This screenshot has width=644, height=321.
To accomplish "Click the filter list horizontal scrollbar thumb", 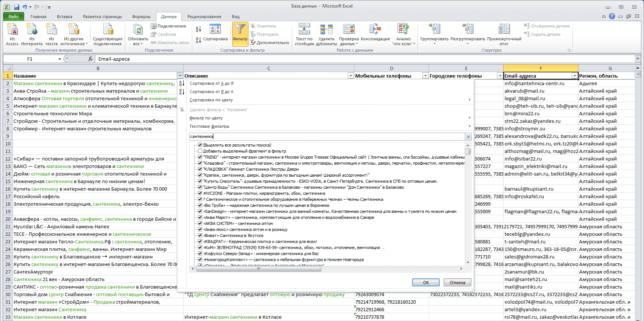I will pyautogui.click(x=258, y=269).
